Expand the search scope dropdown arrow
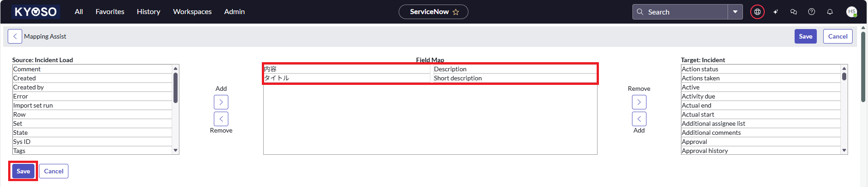Viewport: 868px width, 187px height. tap(735, 12)
